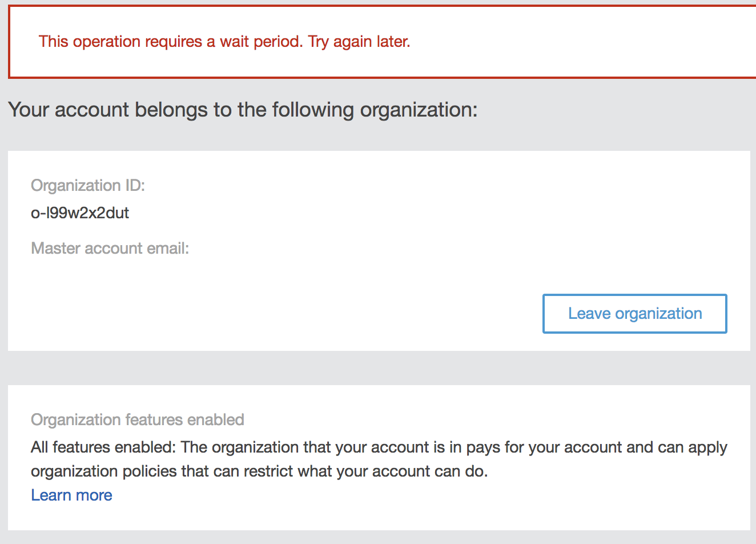The image size is (756, 544).
Task: Click the Master account email label
Action: click(x=110, y=249)
